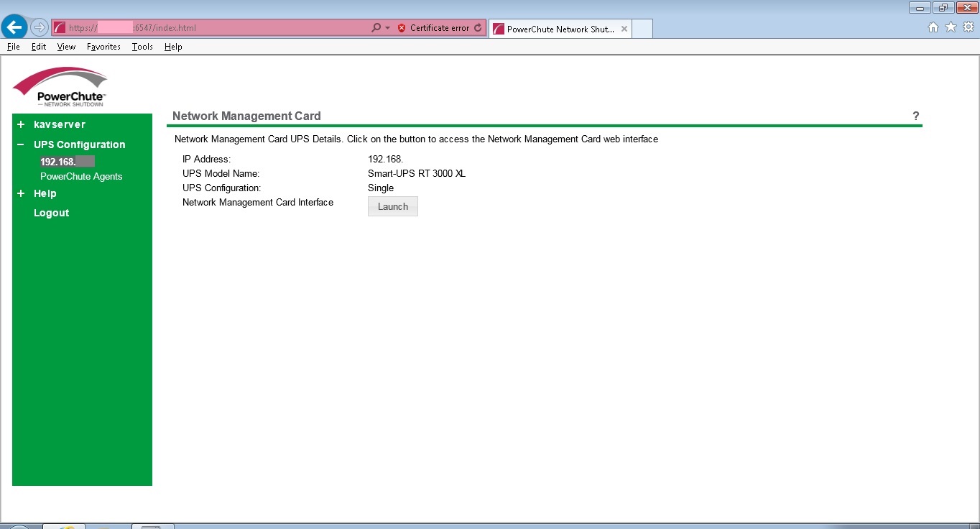Viewport: 980px width, 529px height.
Task: Open the browser Home icon
Action: pos(933,27)
